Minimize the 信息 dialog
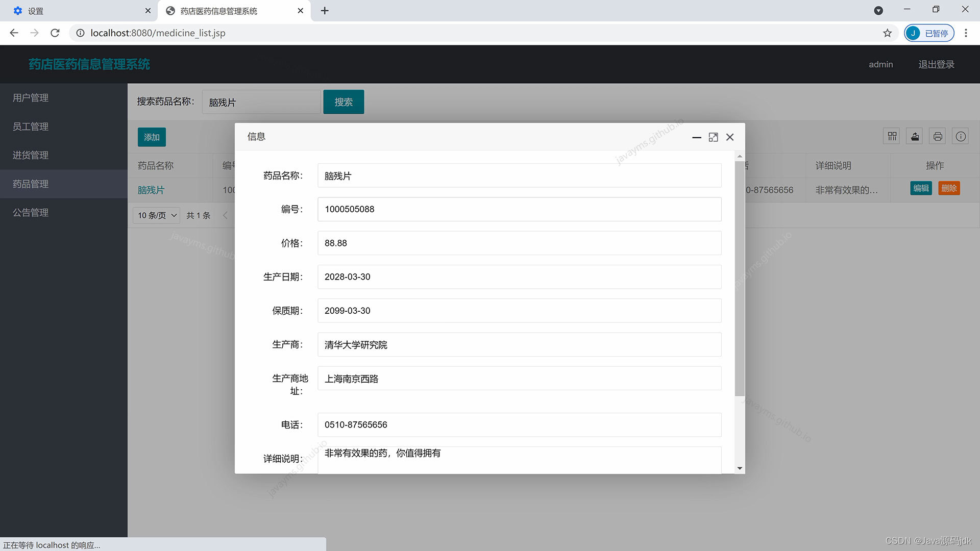 pos(696,138)
